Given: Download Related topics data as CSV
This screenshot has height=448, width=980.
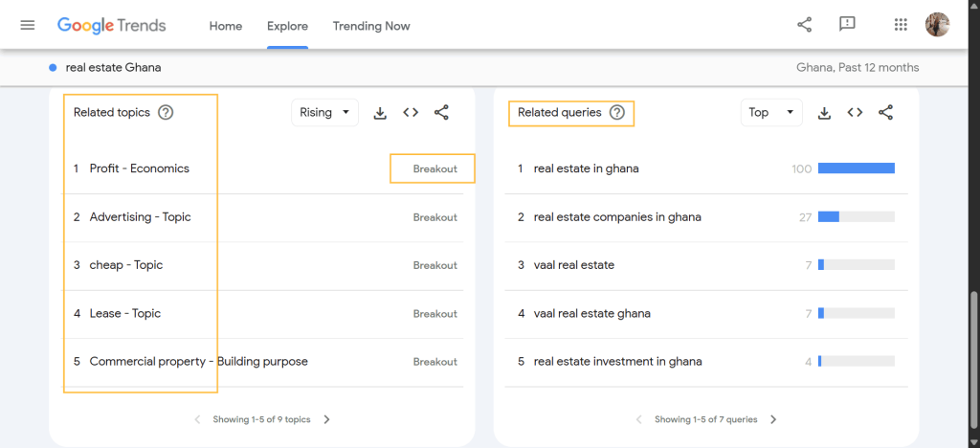Looking at the screenshot, I should (380, 112).
